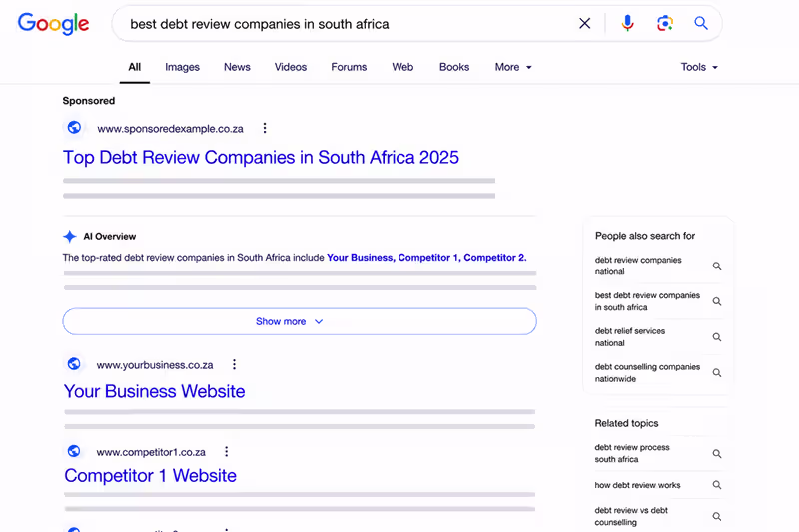Open Google Lens image search icon
Screen dimensions: 799x532
(665, 23)
